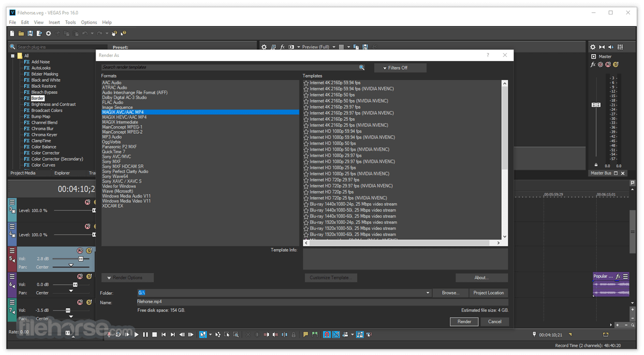The image size is (644, 355).
Task: Solo audio track 6
Action: tap(89, 277)
